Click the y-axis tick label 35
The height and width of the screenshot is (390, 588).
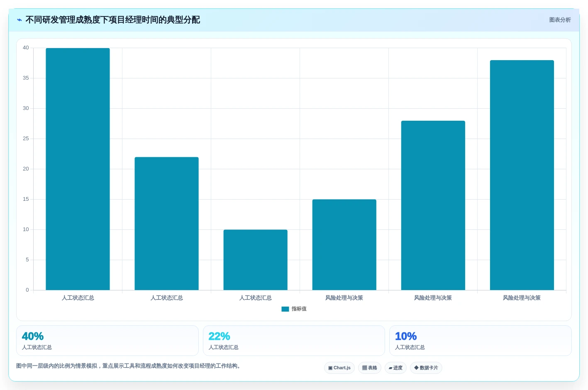point(26,78)
